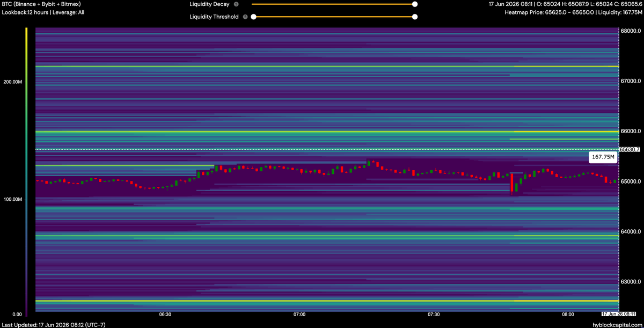Click the Liquidity Threshold left slider handle
Image resolution: width=644 pixels, height=328 pixels.
coord(253,17)
